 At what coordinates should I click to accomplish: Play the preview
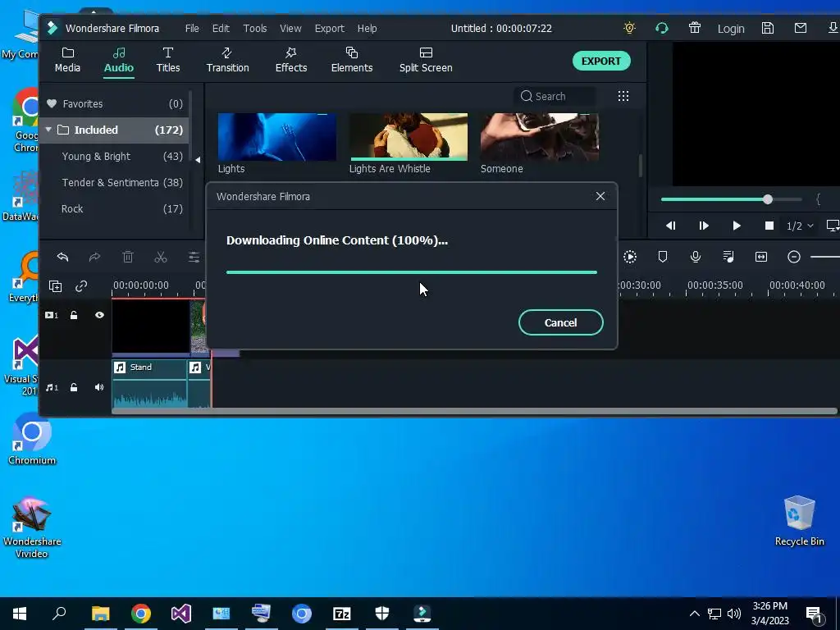click(x=737, y=226)
